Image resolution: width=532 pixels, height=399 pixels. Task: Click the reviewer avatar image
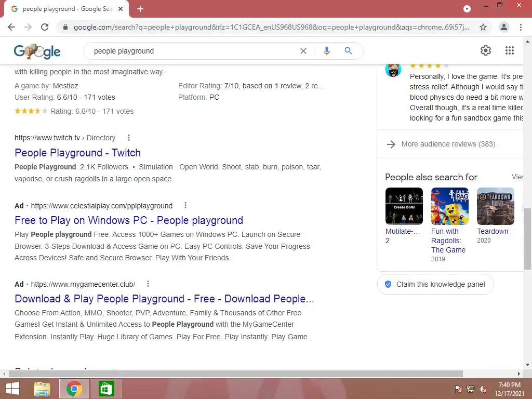[393, 70]
